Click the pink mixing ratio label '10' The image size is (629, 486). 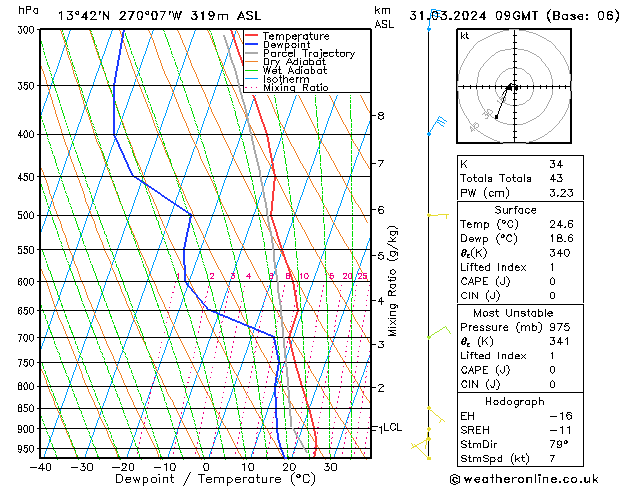pos(304,276)
